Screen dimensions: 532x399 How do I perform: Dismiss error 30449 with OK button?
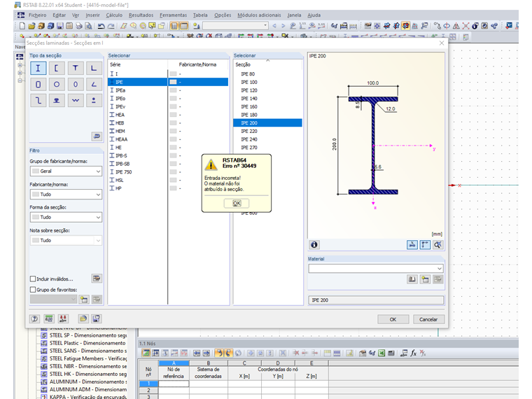tap(236, 203)
